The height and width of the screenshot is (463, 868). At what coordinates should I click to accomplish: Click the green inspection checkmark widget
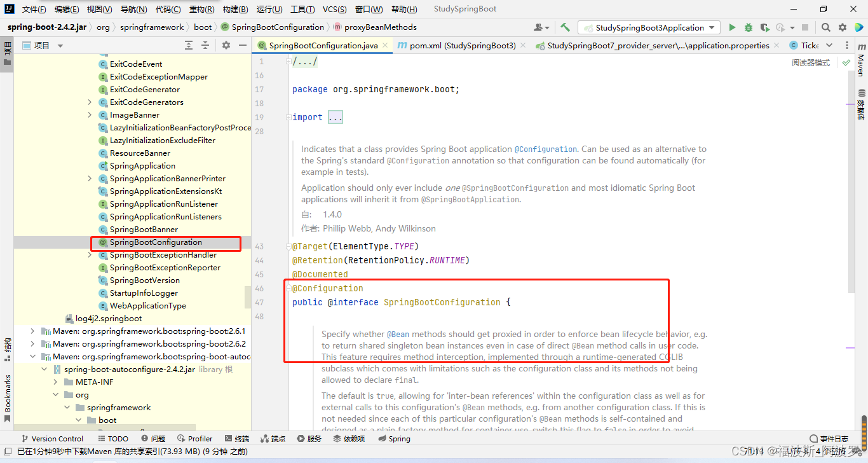(x=846, y=62)
